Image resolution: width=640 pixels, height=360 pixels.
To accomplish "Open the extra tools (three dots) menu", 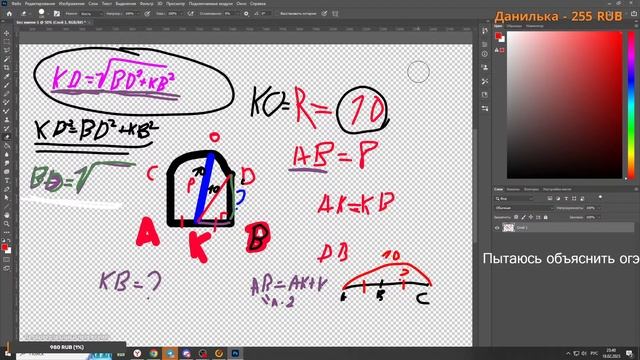I will coord(7,233).
